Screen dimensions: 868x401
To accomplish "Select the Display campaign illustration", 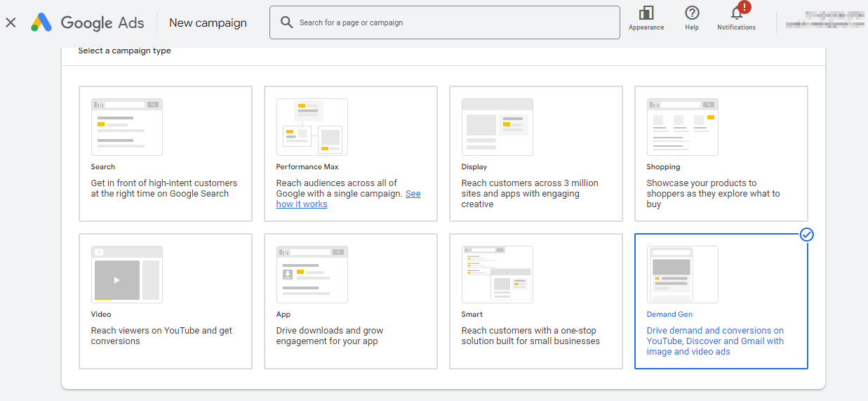I will pyautogui.click(x=498, y=127).
